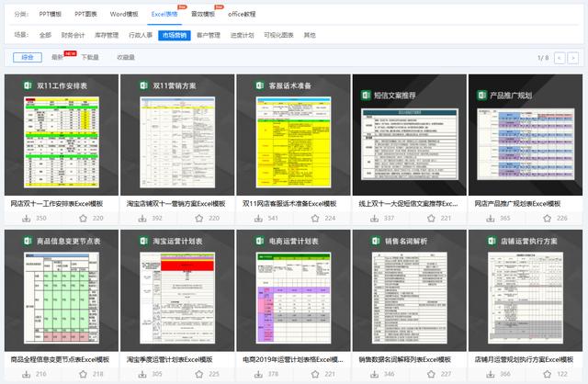Click title 双11网店客服话术准备Excel模板
The width and height of the screenshot is (588, 384).
pyautogui.click(x=289, y=204)
